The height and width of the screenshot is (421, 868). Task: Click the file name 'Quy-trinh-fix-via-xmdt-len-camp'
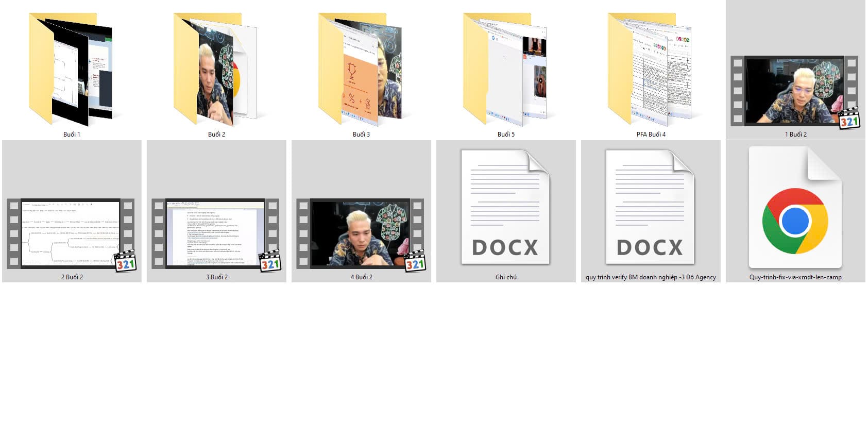(x=795, y=277)
